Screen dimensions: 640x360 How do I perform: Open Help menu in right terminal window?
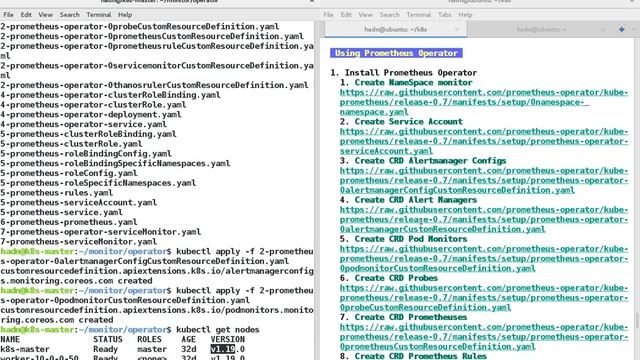click(465, 15)
